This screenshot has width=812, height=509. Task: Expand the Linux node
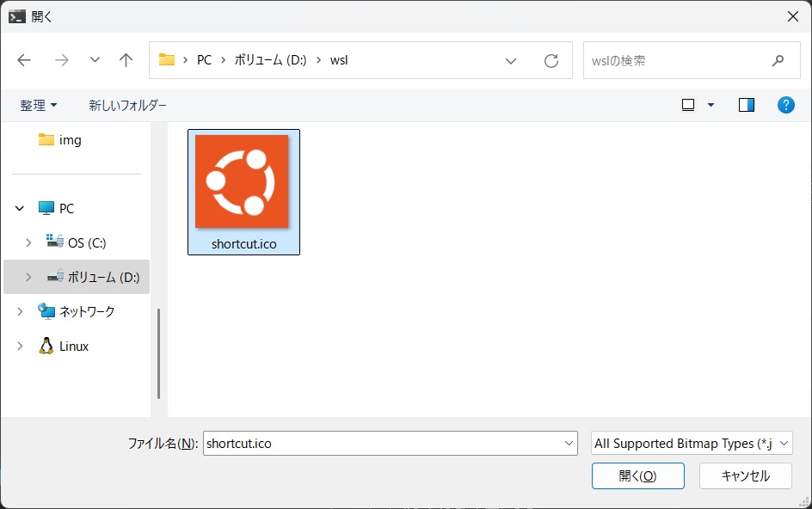coord(20,346)
